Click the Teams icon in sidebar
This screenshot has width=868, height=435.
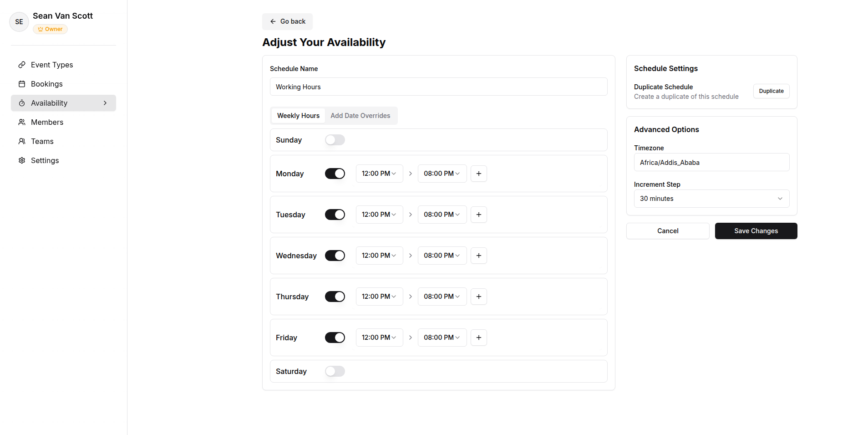[x=22, y=141]
